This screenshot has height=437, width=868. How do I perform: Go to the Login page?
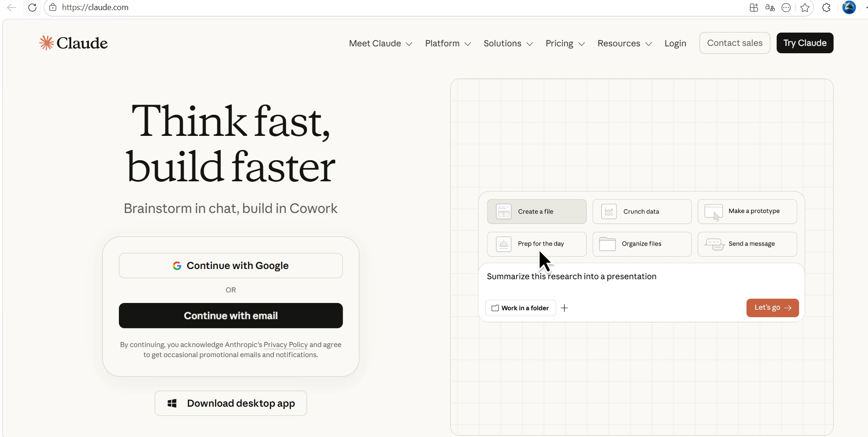point(675,43)
